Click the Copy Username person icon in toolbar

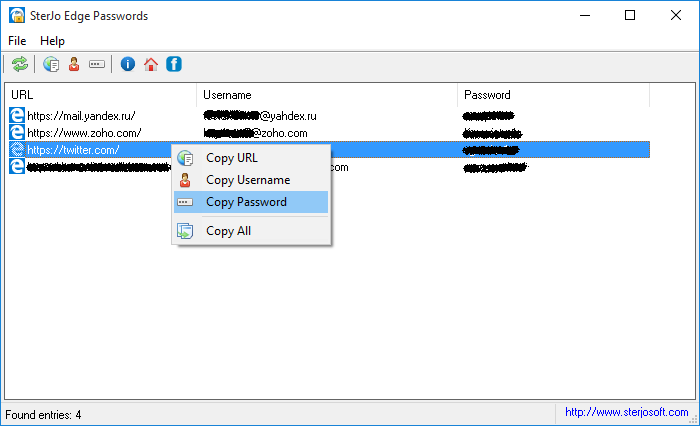coord(74,65)
